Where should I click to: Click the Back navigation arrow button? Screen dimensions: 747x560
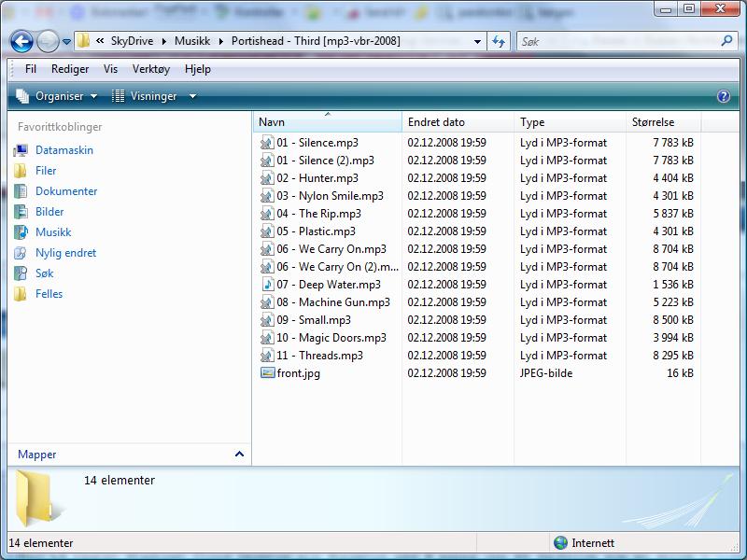tap(21, 41)
